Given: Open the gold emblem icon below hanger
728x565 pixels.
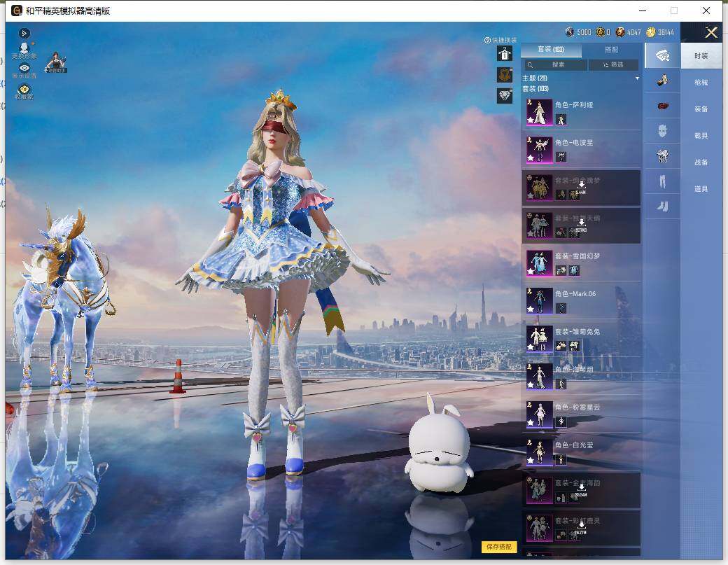Looking at the screenshot, I should 505,75.
